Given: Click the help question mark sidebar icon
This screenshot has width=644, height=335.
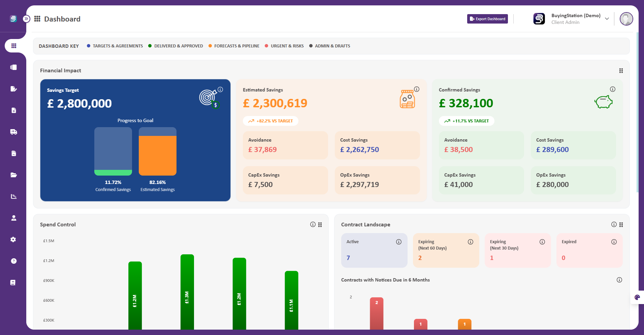Looking at the screenshot, I should 13,261.
